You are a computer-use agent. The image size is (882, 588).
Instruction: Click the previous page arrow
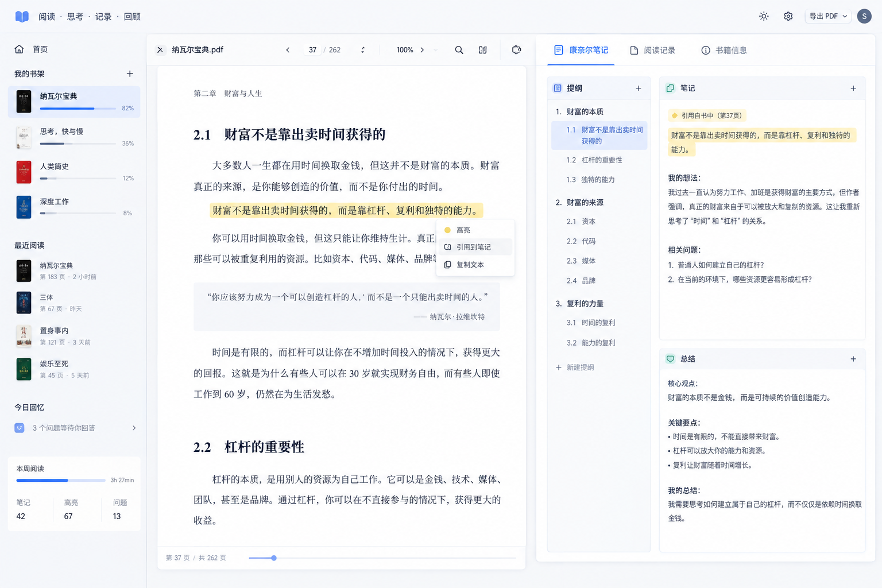click(288, 50)
